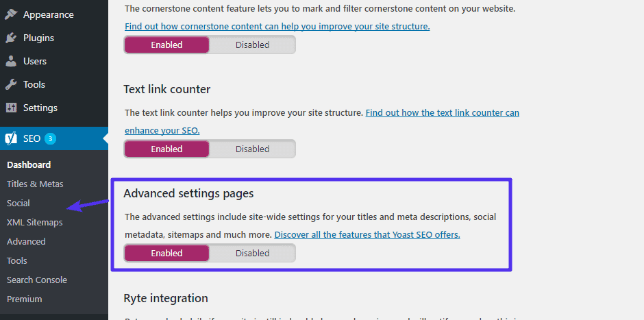The height and width of the screenshot is (320, 644).
Task: Click the Appearance paintbrush icon
Action: click(x=11, y=14)
